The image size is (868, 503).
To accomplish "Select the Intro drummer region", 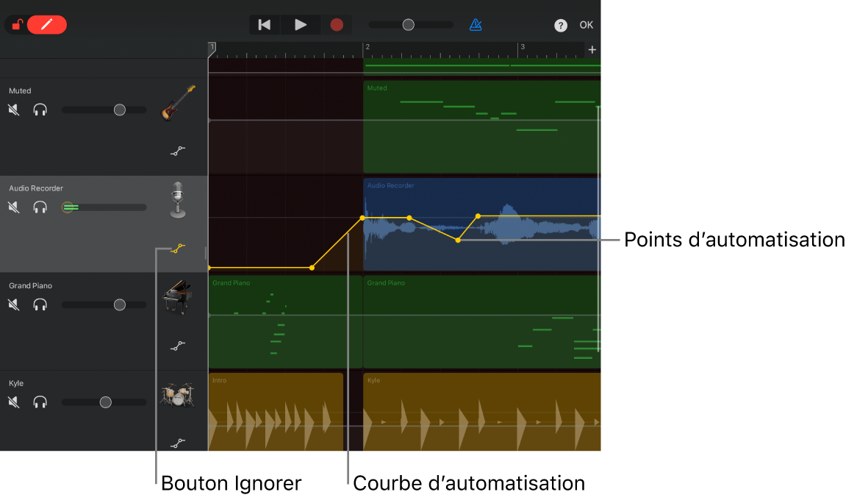I will click(276, 412).
